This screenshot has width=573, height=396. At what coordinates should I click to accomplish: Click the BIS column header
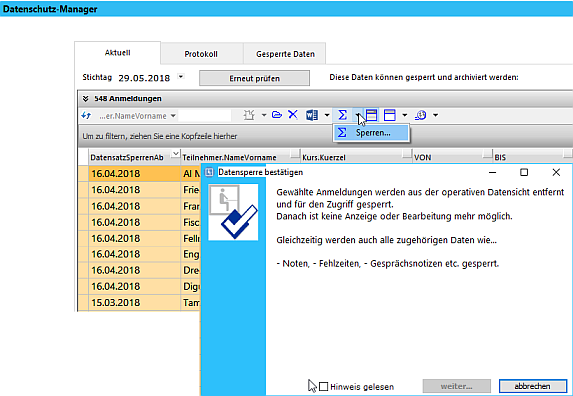point(500,157)
